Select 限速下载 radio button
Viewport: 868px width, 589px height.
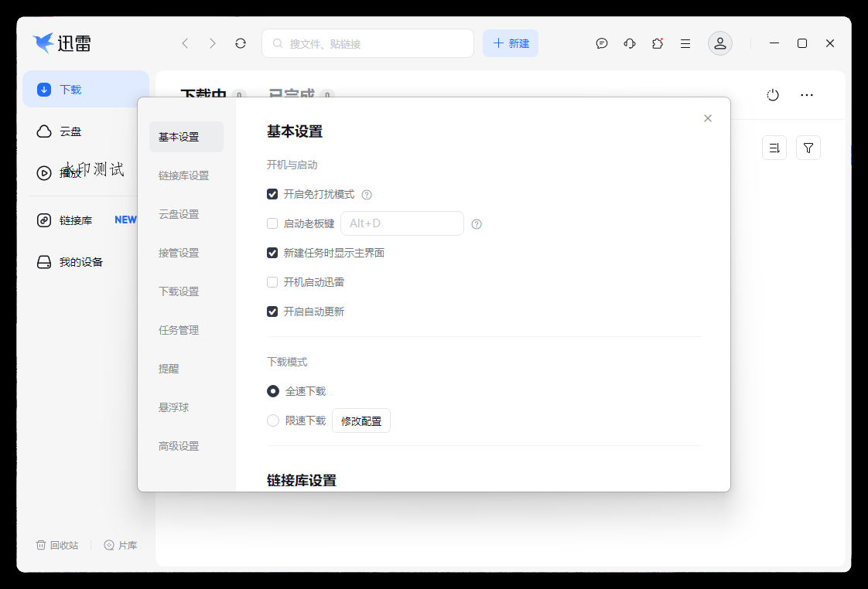[x=273, y=420]
